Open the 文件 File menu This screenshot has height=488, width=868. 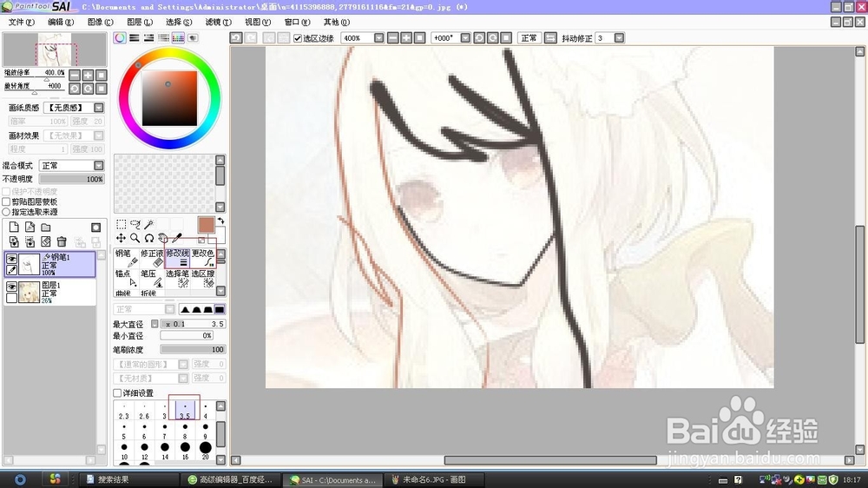[22, 23]
